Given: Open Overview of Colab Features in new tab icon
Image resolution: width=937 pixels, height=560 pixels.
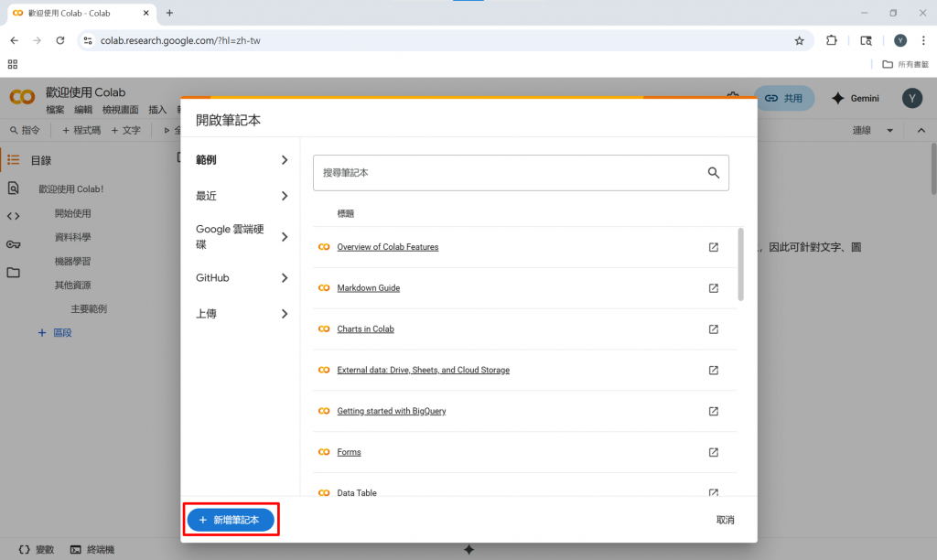Looking at the screenshot, I should [x=714, y=247].
